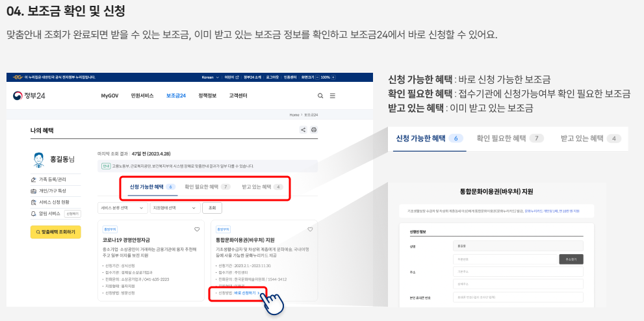
Task: Click the bell icon beside 알림 서비스
Action: (34, 214)
